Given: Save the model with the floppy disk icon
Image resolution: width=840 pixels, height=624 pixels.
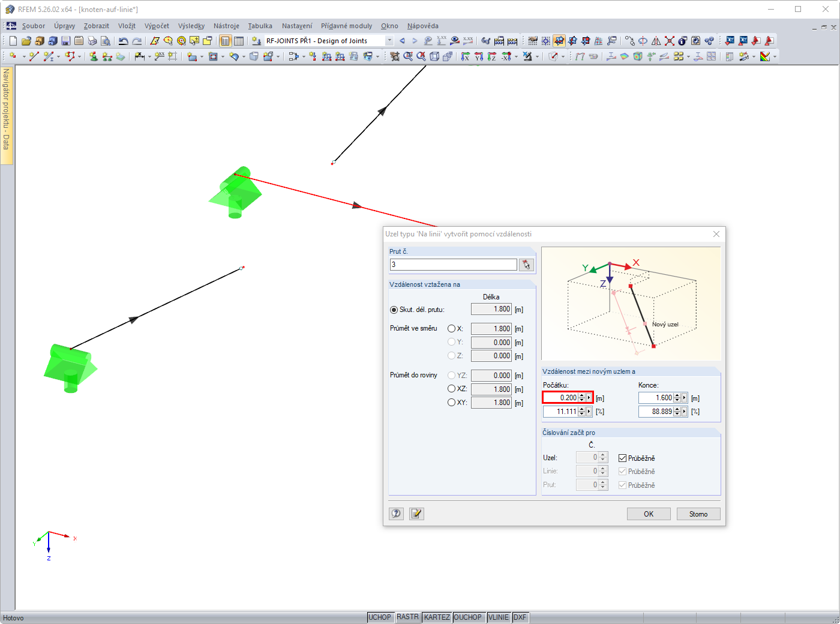Looking at the screenshot, I should pos(65,41).
